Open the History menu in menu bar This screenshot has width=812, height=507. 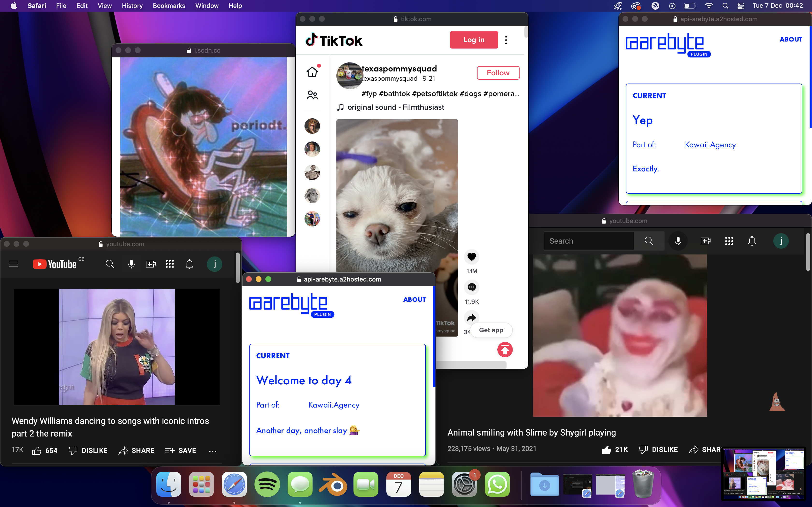click(132, 6)
